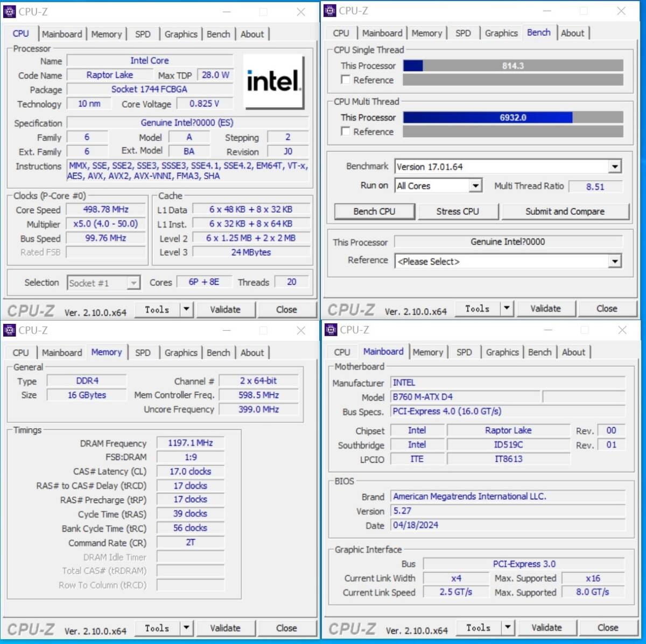Click the CAS# Latency value 17.0 clocks
Viewport: 646px width, 644px height.
click(191, 471)
